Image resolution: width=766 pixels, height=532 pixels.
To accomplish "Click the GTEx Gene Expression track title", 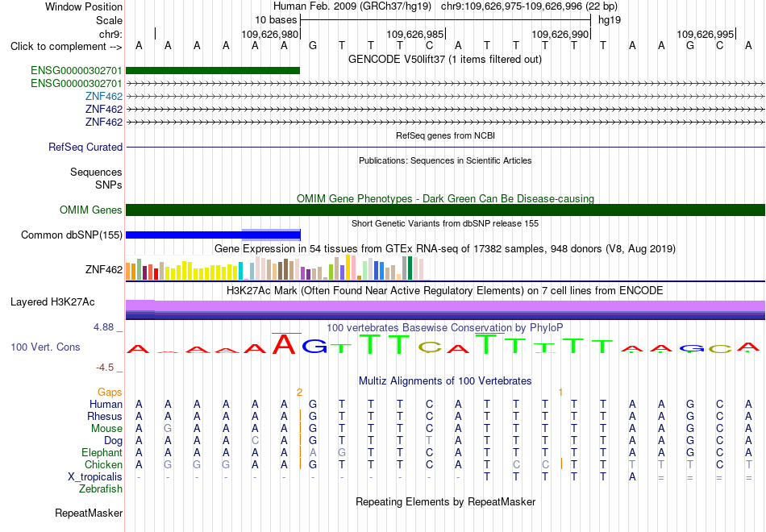I will click(x=444, y=248).
